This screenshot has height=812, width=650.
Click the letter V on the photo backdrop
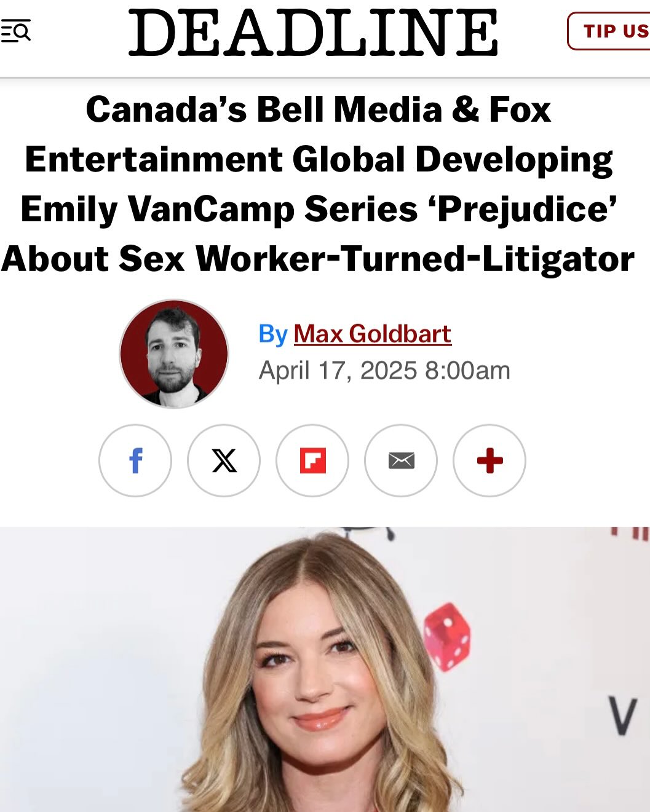[x=622, y=716]
